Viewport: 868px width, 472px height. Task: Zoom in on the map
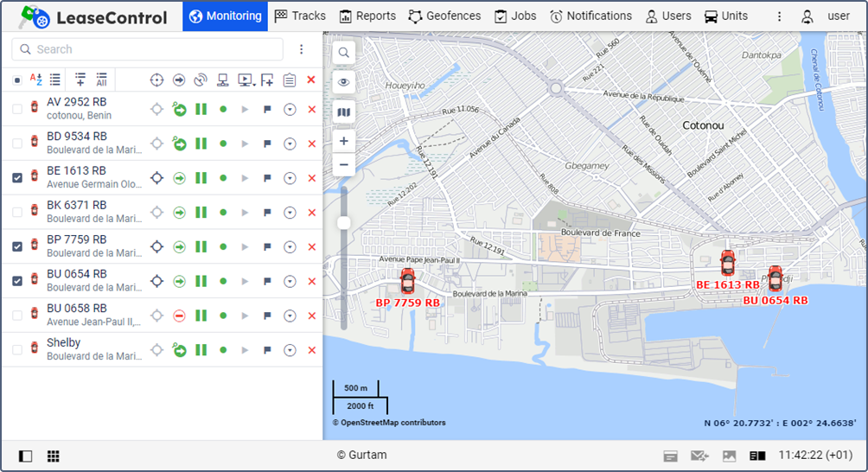click(x=344, y=141)
